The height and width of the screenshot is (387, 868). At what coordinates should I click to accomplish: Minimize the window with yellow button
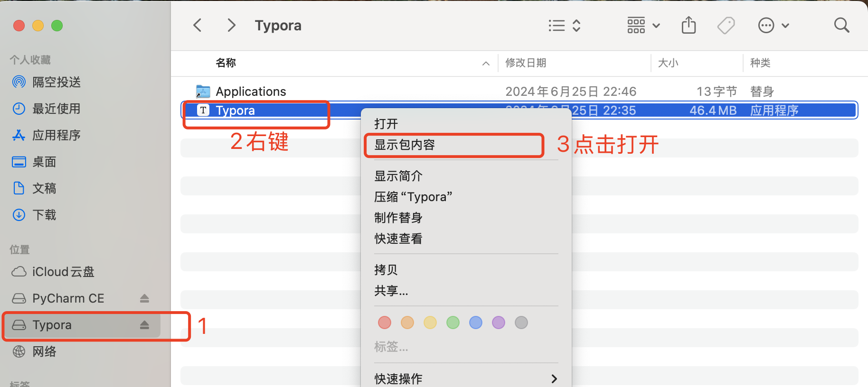[x=38, y=26]
